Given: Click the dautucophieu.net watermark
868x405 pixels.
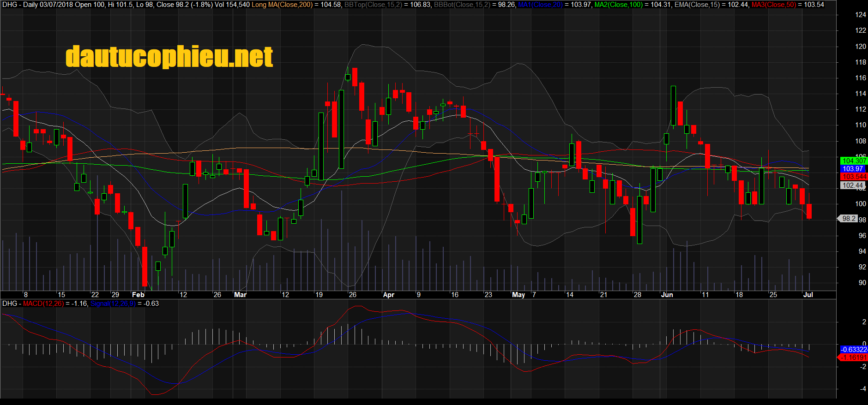Looking at the screenshot, I should tap(169, 57).
